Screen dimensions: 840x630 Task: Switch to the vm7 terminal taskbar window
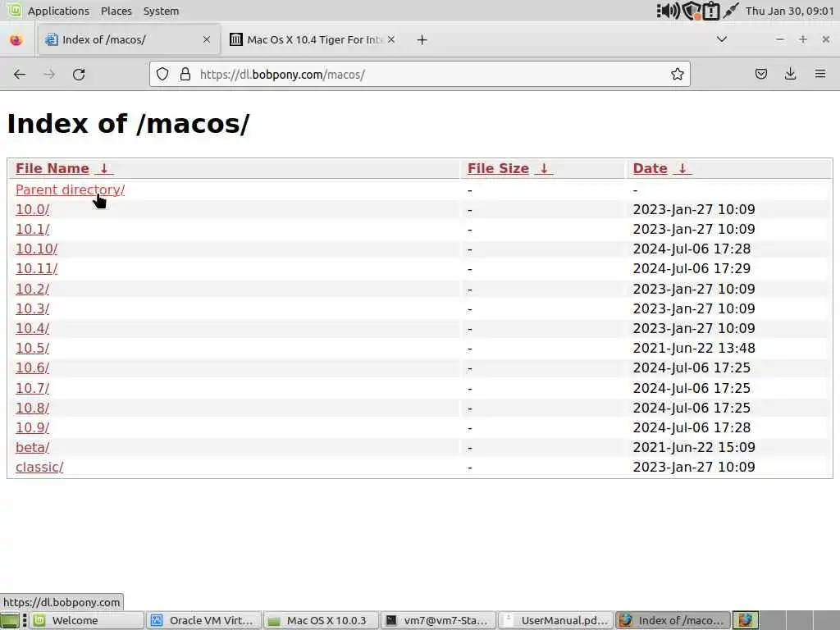click(x=438, y=620)
